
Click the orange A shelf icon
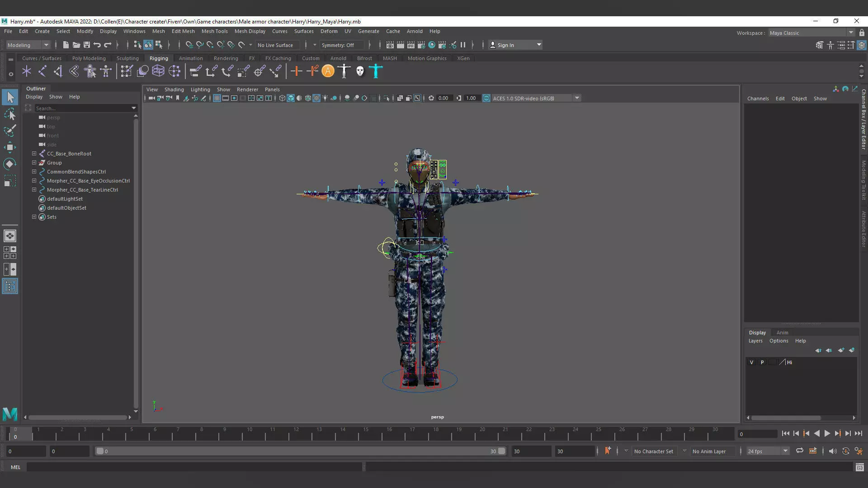point(328,71)
